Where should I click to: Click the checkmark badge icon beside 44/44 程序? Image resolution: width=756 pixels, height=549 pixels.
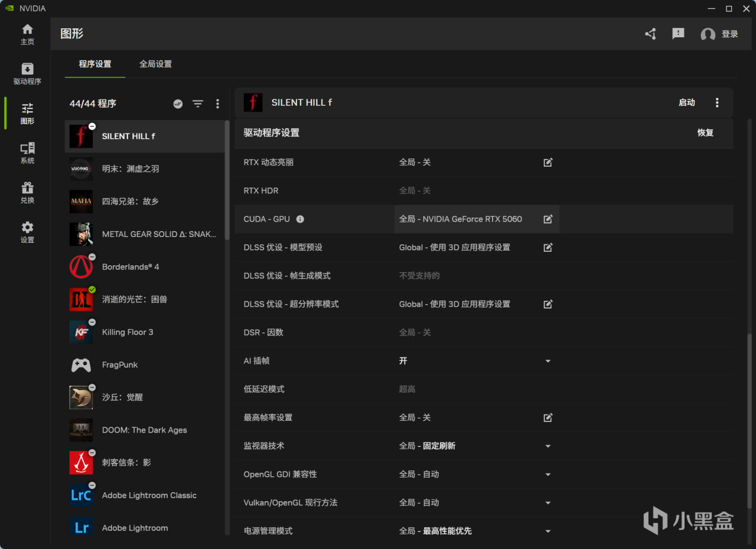(178, 104)
